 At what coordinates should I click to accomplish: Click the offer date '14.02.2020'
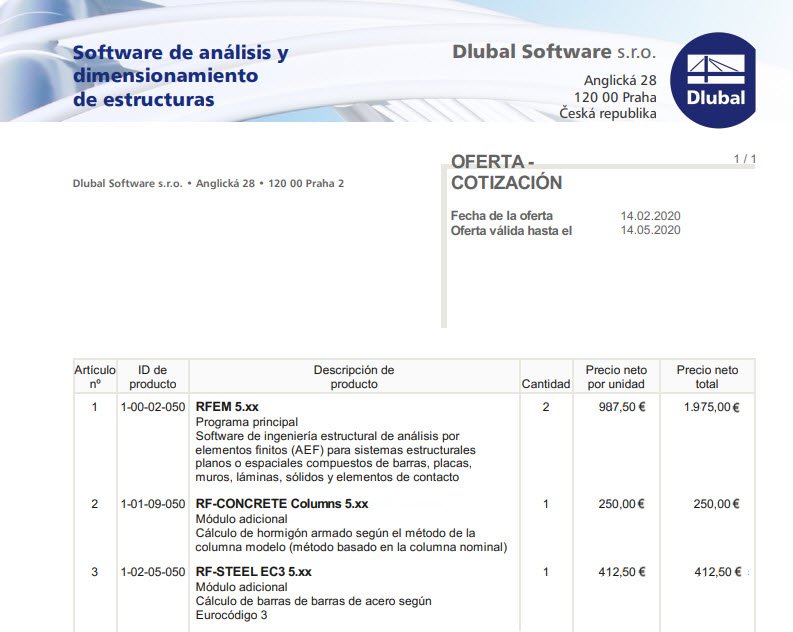click(650, 216)
